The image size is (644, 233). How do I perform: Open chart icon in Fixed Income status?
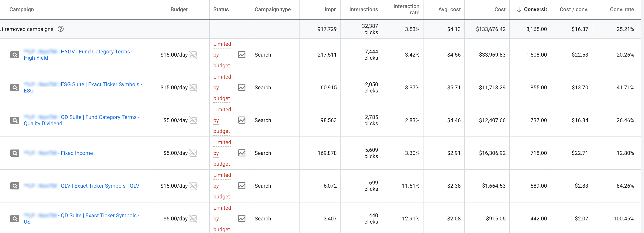tap(242, 153)
